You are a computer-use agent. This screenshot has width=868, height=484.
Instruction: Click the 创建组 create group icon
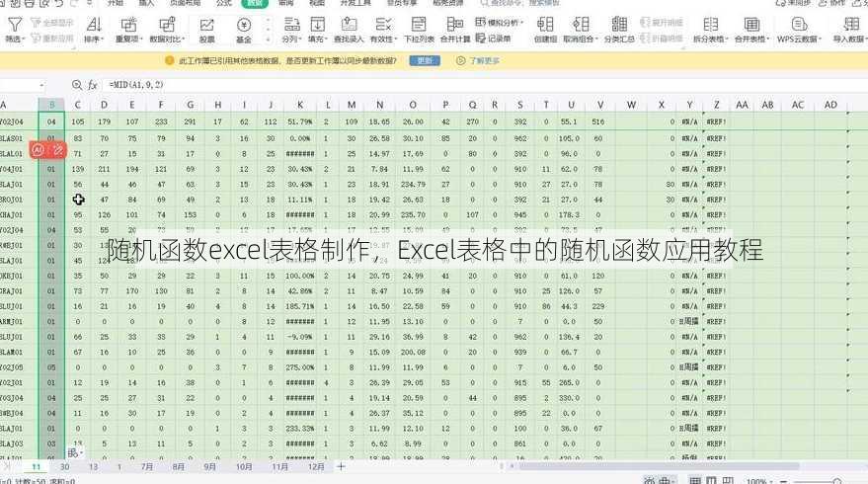[x=545, y=25]
